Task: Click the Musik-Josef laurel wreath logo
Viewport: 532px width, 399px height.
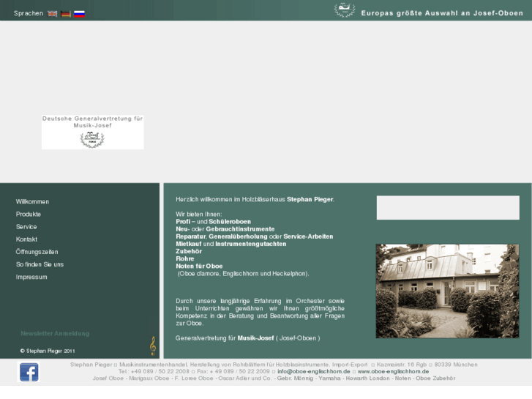Action: 92,140
